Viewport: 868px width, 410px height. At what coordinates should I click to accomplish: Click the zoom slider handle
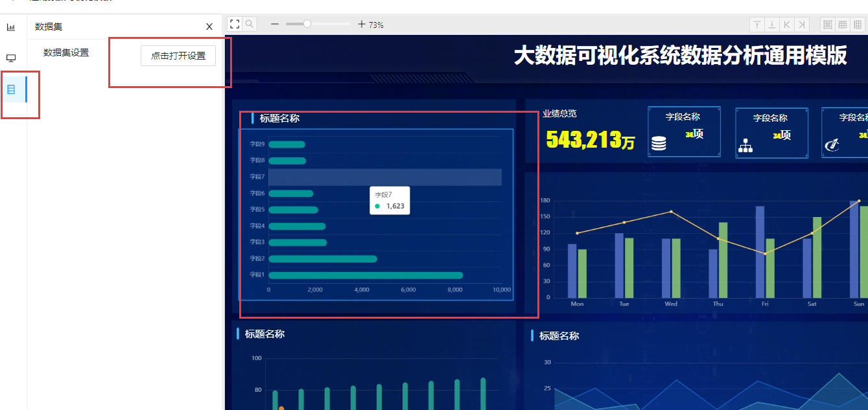[x=307, y=24]
